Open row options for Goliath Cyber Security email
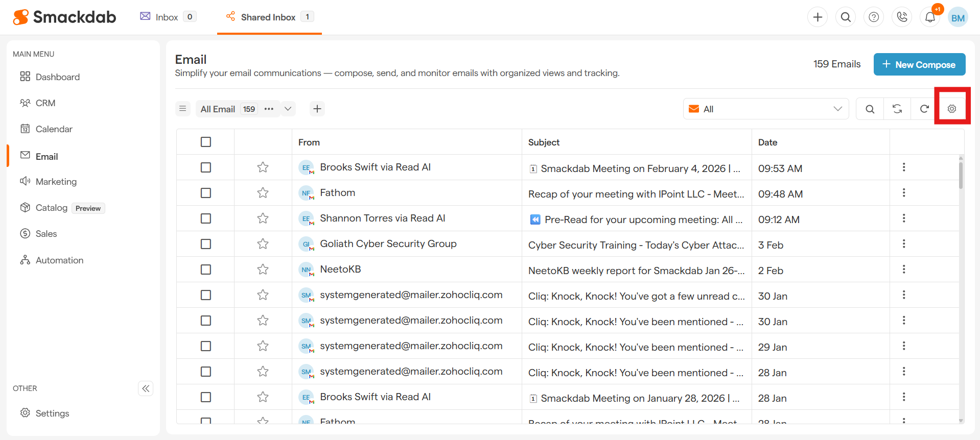 point(903,244)
